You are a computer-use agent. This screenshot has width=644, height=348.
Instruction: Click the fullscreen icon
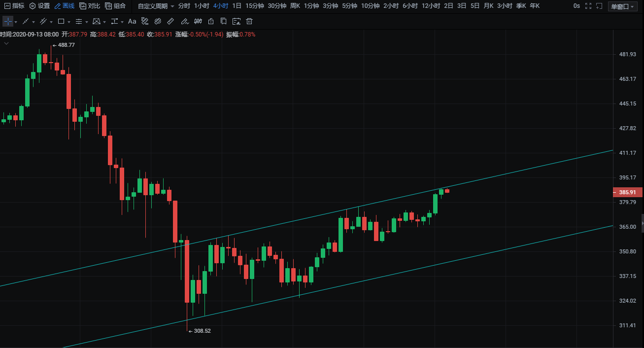588,6
